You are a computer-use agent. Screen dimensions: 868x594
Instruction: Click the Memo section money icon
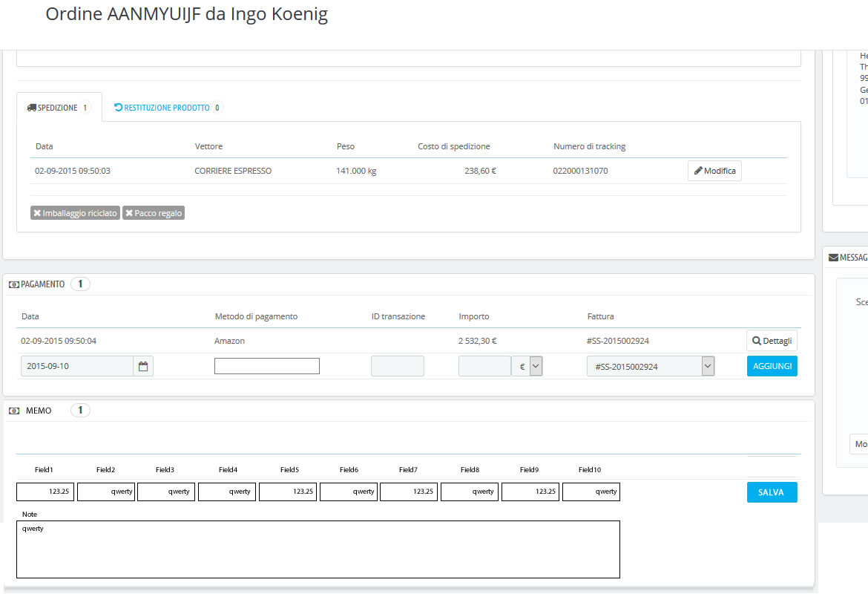(x=14, y=411)
